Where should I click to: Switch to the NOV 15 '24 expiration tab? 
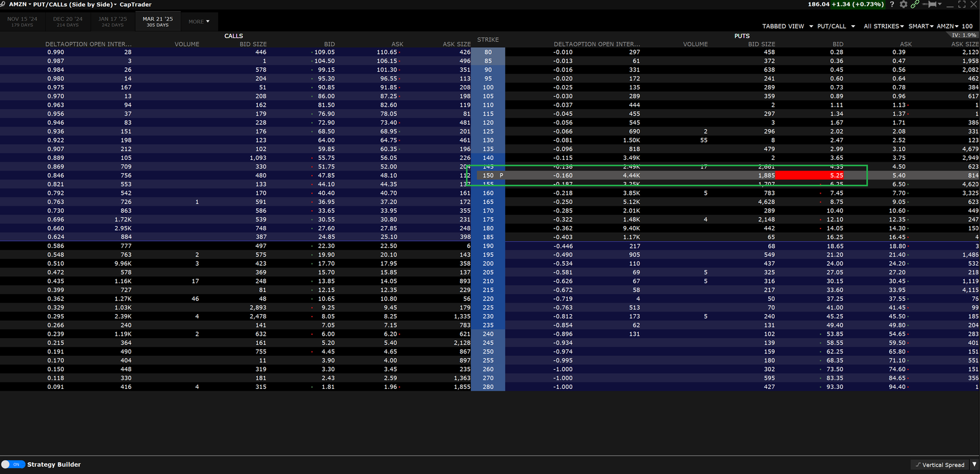tap(22, 21)
